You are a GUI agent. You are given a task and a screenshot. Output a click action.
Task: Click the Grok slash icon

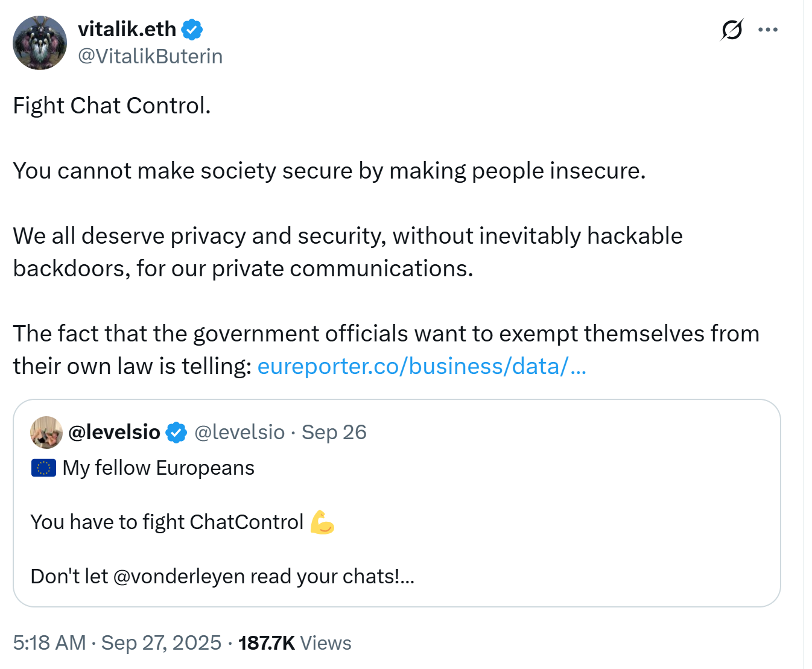(x=732, y=30)
